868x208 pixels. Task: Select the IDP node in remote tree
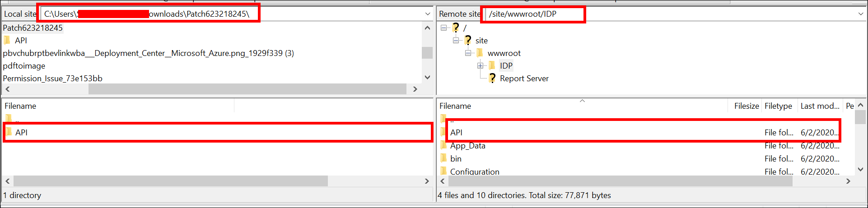(x=506, y=66)
